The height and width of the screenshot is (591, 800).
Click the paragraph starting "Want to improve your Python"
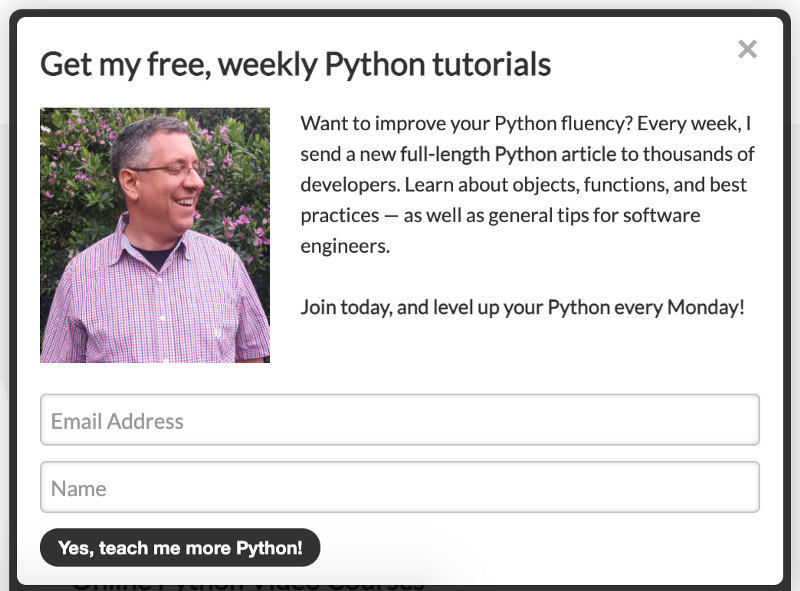pyautogui.click(x=527, y=185)
